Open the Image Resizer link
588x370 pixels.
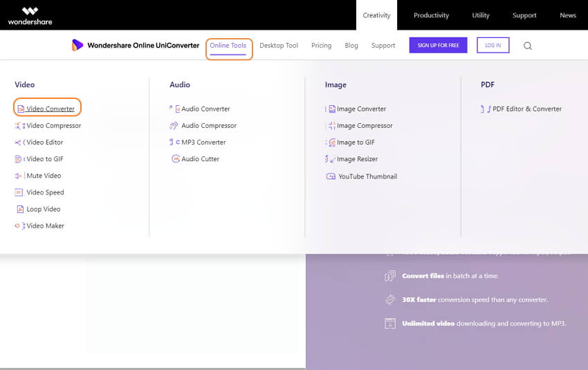pyautogui.click(x=357, y=159)
